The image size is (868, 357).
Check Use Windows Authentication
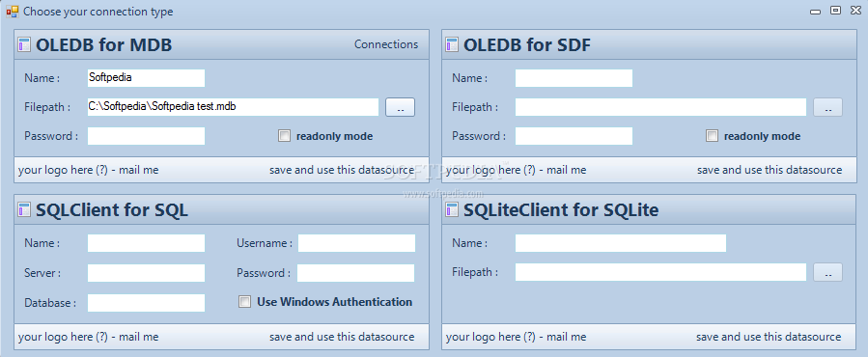click(244, 302)
